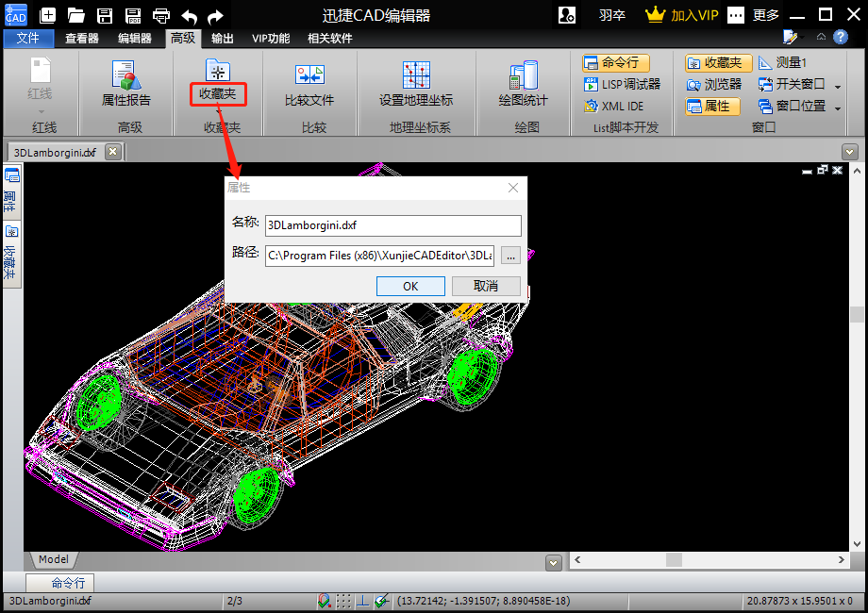Image resolution: width=868 pixels, height=613 pixels.
Task: Toggle the 属性 window panel
Action: (x=712, y=106)
